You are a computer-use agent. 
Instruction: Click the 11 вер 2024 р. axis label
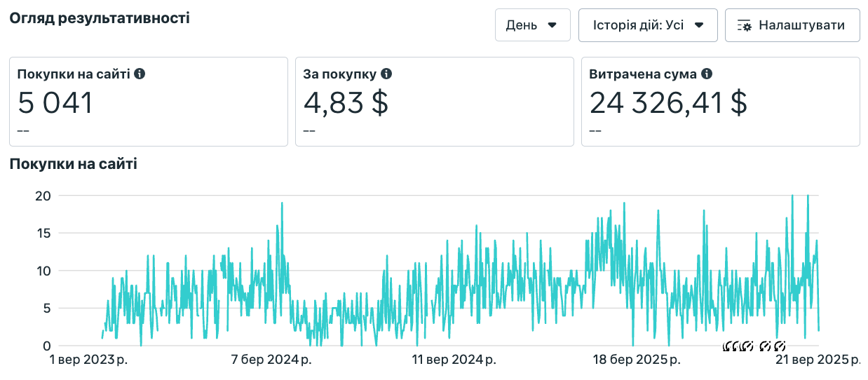point(454,360)
